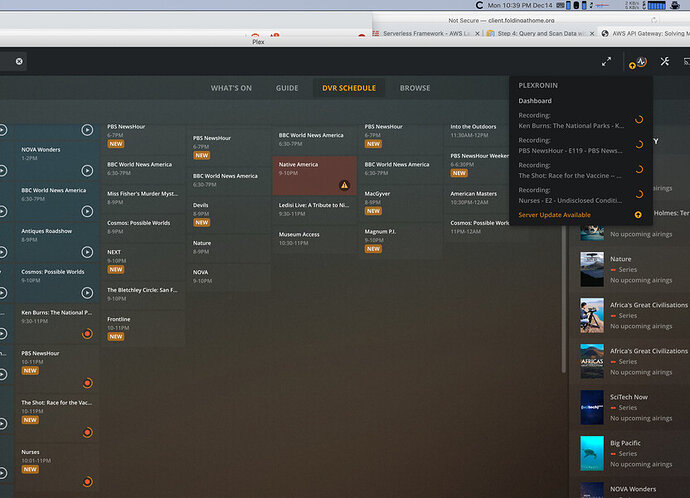Click the orange update arrow icon beside Server Update Available
Viewport: 690px width, 498px height.
(x=638, y=215)
